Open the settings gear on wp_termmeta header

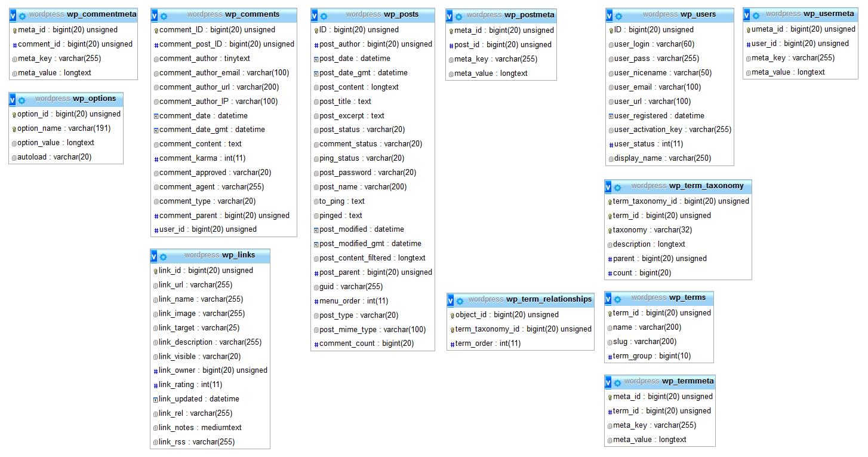coord(617,381)
